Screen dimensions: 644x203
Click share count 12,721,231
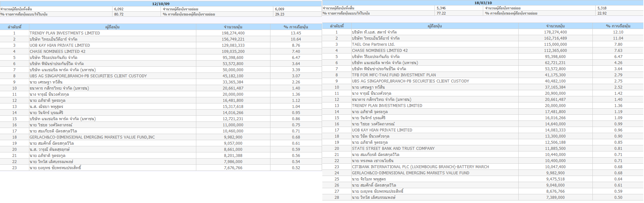pyautogui.click(x=233, y=119)
